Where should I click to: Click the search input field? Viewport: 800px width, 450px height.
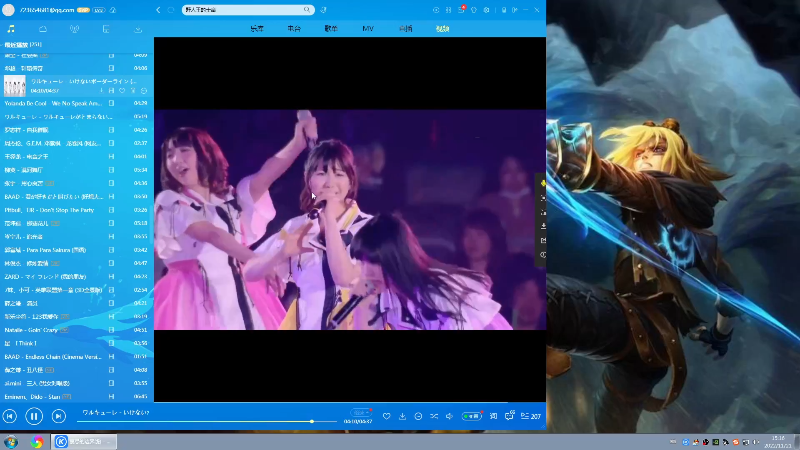243,10
